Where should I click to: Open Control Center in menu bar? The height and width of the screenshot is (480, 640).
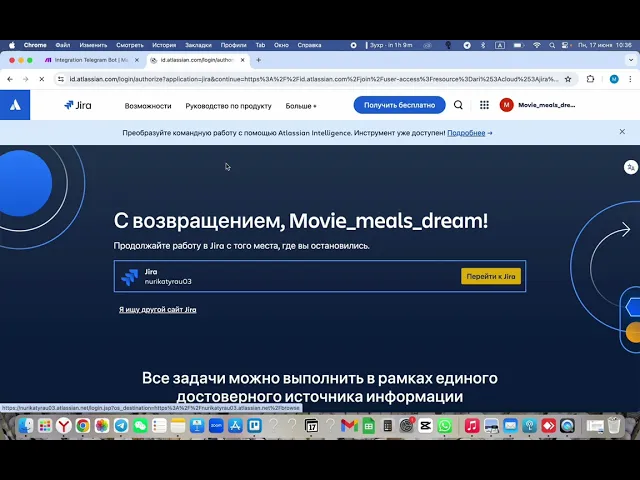[565, 45]
